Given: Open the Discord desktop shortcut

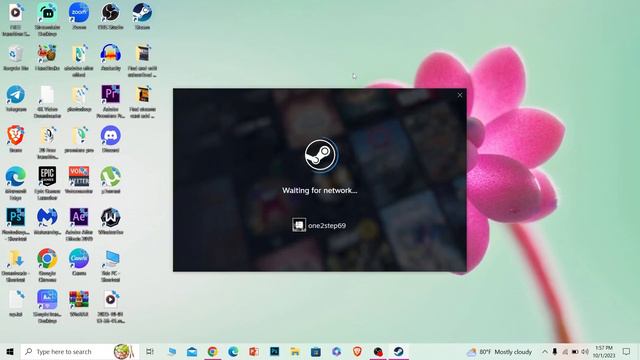Looking at the screenshot, I should (110, 139).
